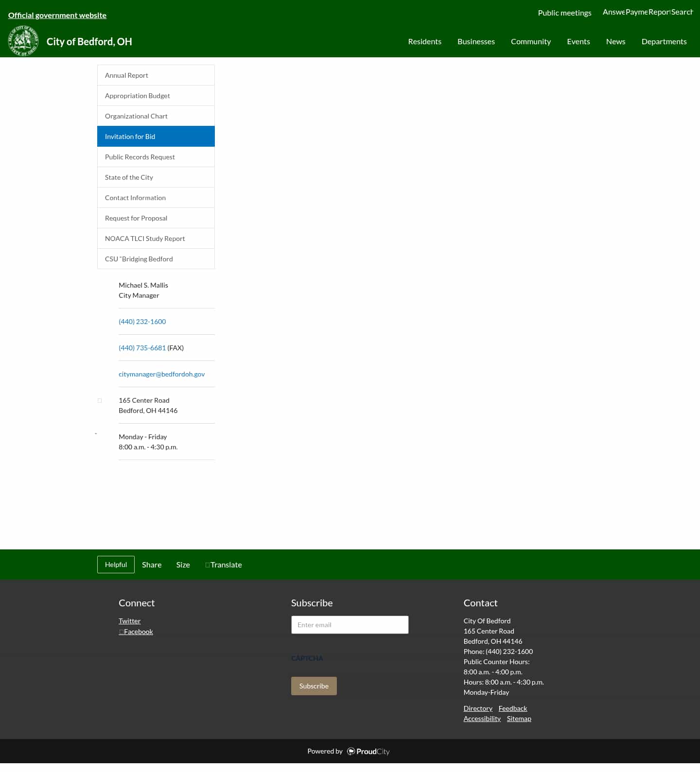Click the Powered by text in the footer

325,751
